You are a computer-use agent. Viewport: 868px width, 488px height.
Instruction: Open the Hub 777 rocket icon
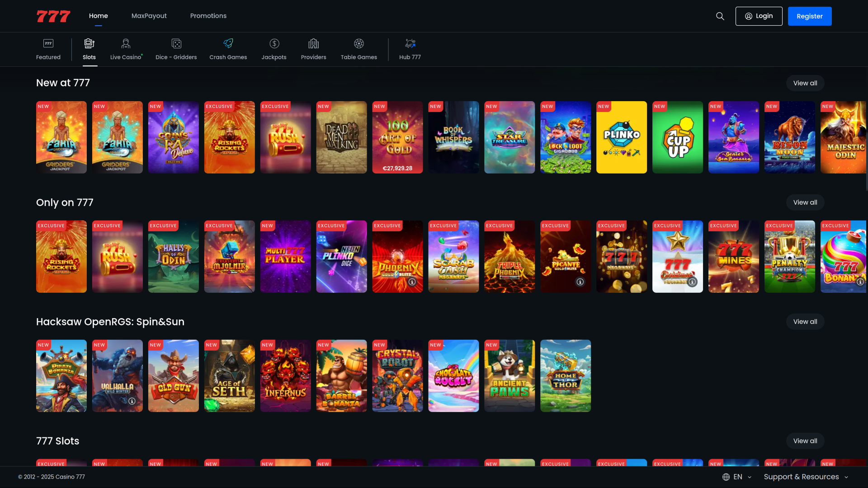click(410, 43)
